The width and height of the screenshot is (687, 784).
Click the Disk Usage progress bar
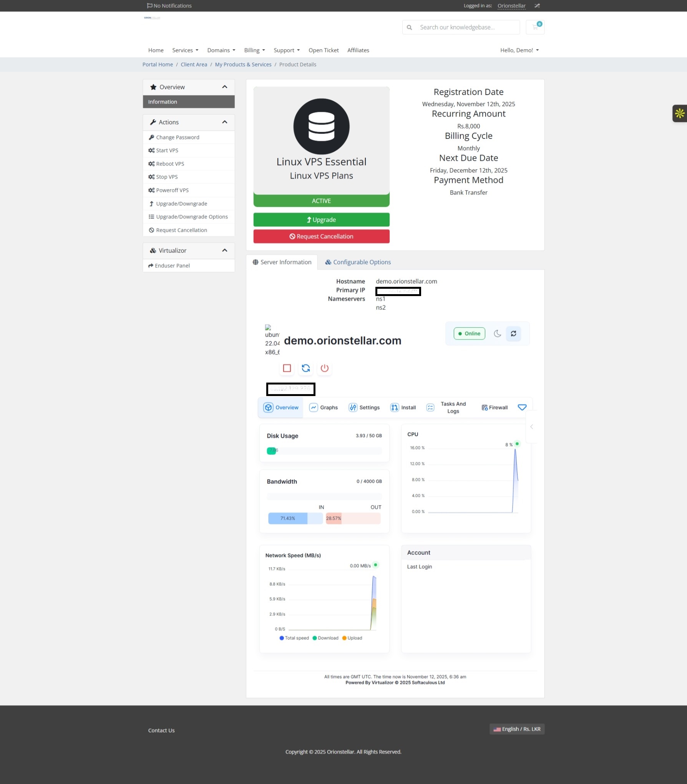[x=324, y=451]
